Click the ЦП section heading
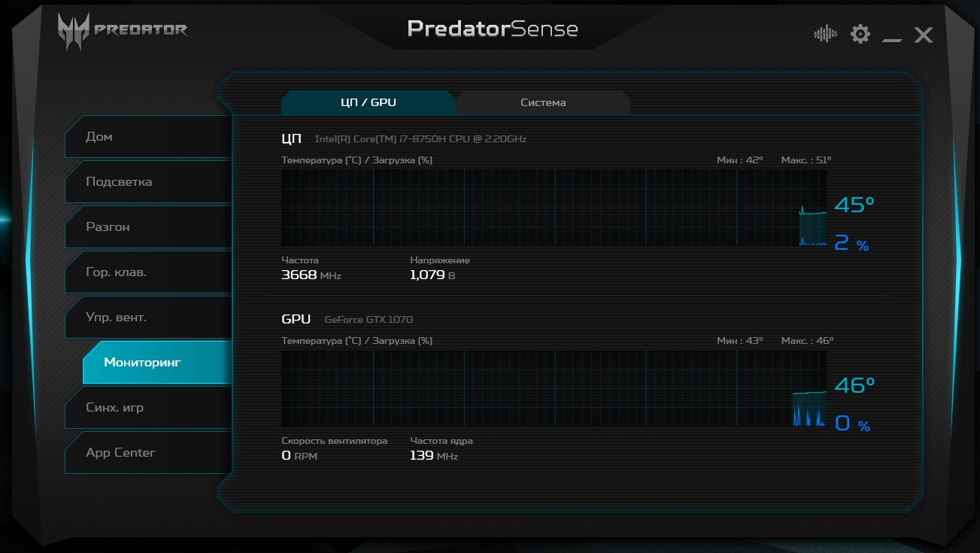Viewport: 980px width, 553px height. [292, 138]
